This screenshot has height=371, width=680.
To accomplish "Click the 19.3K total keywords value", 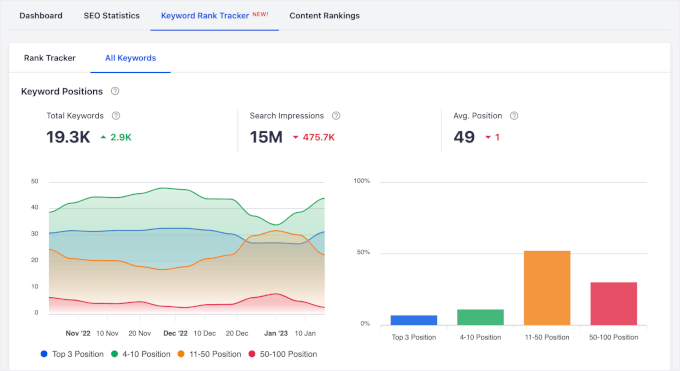I will 69,137.
